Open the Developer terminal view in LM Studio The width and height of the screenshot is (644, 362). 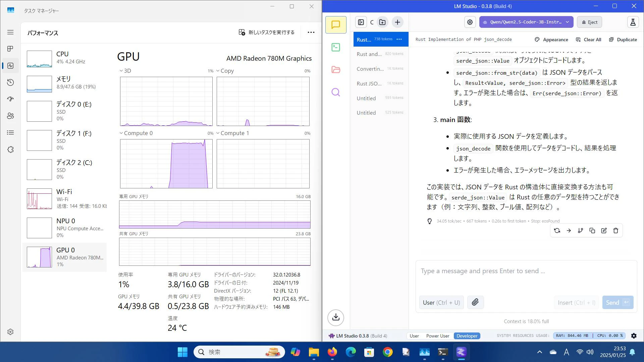[336, 47]
